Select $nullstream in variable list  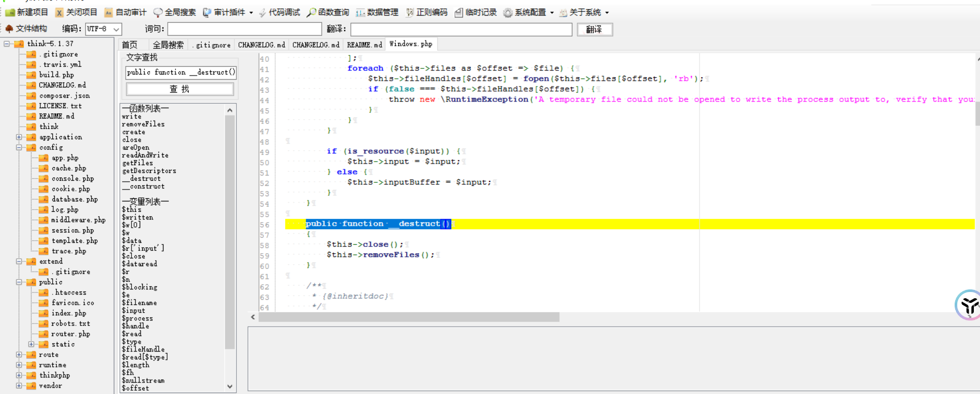pos(143,381)
